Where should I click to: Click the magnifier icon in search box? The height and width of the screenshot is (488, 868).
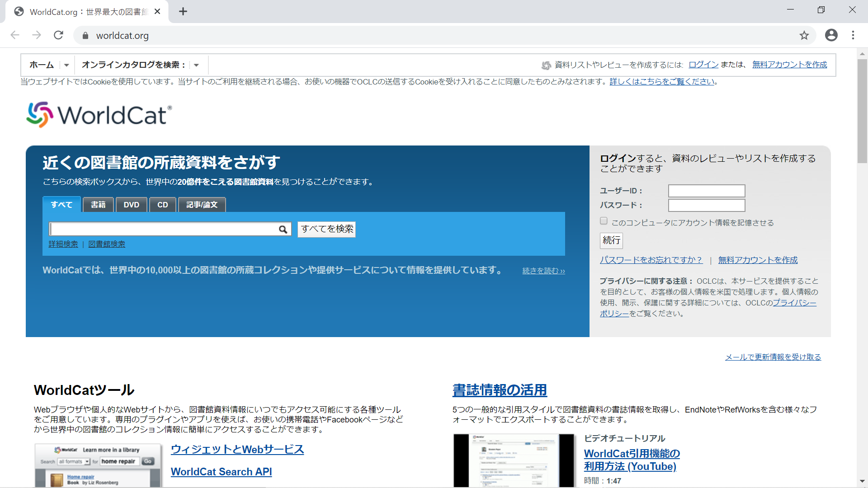point(283,230)
